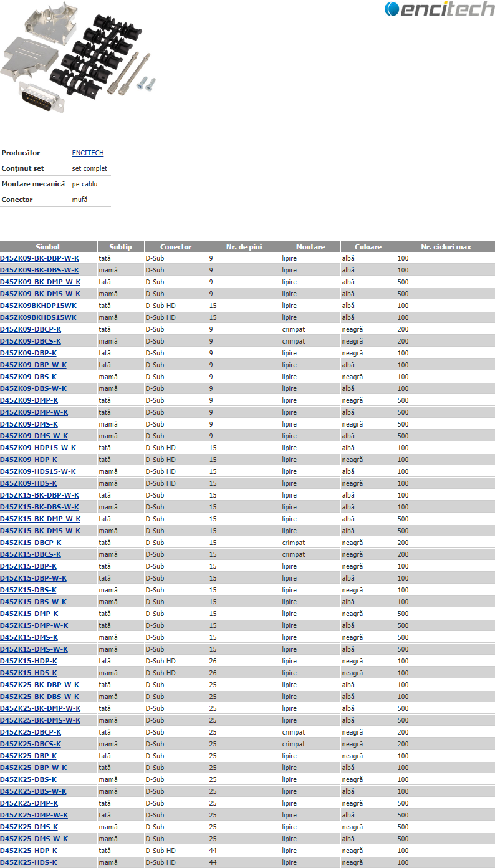Open product D45ZK15-DBCP-K

click(31, 542)
